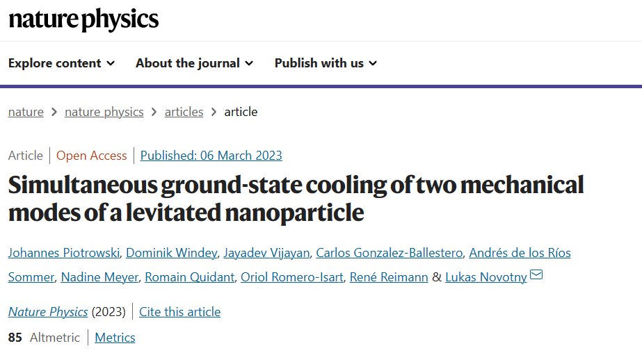The image size is (642, 364).
Task: Select author Dominik Windey
Action: click(x=172, y=253)
